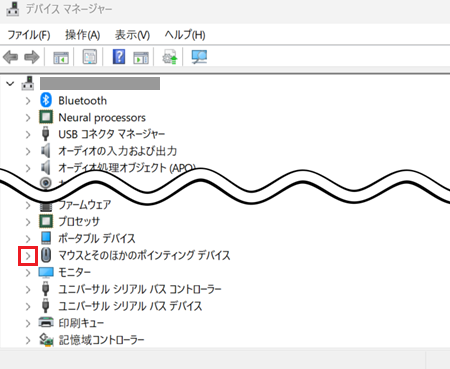The width and height of the screenshot is (450, 369).
Task: Expand the Bluetooth category
Action: (28, 101)
